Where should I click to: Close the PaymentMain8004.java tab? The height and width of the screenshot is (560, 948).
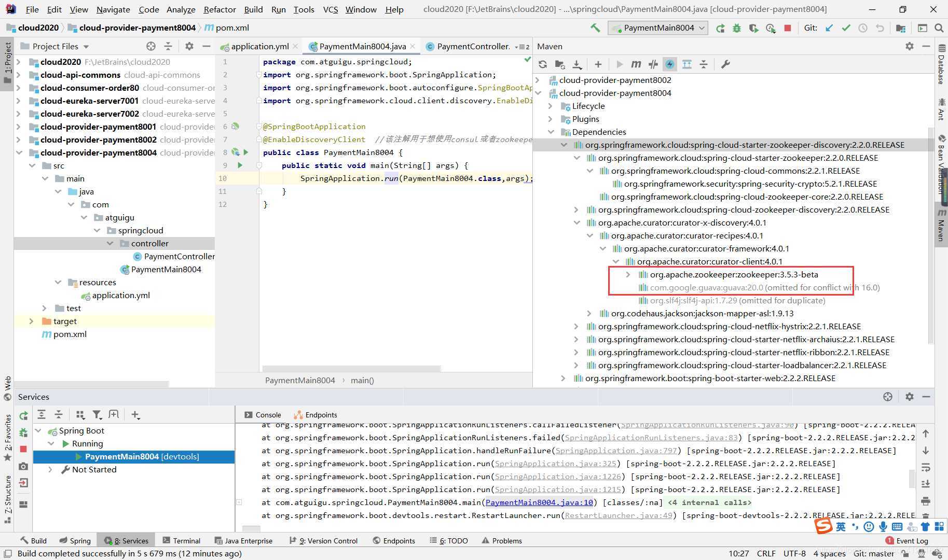pos(413,46)
